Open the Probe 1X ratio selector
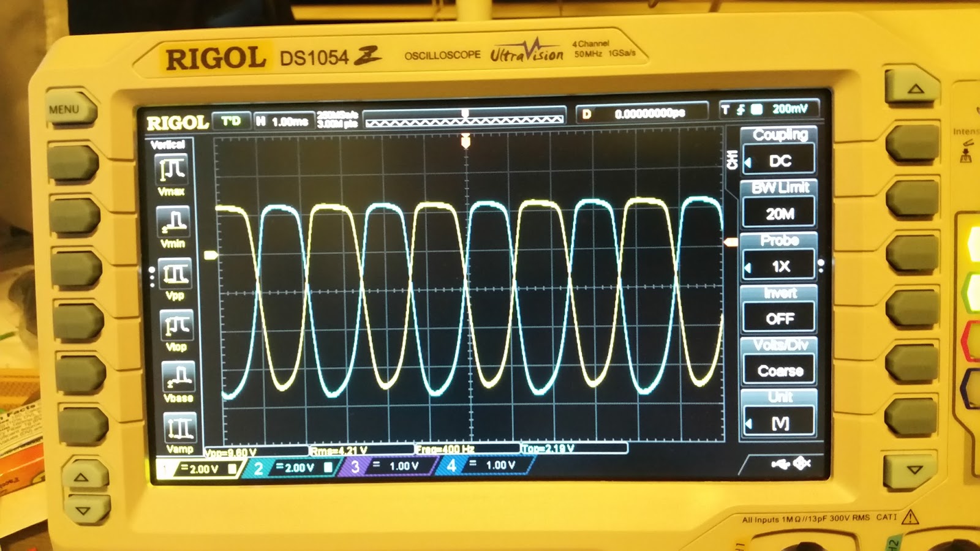 pos(778,258)
